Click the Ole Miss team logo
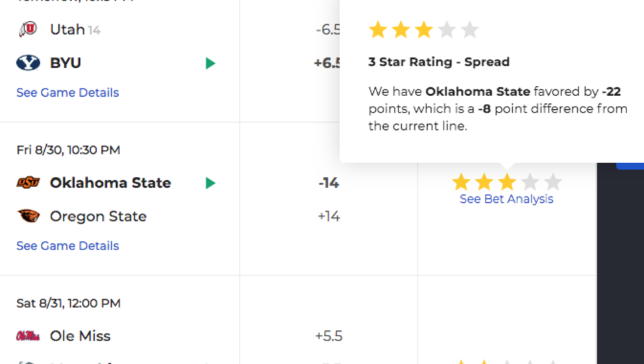This screenshot has height=364, width=644. click(x=28, y=336)
